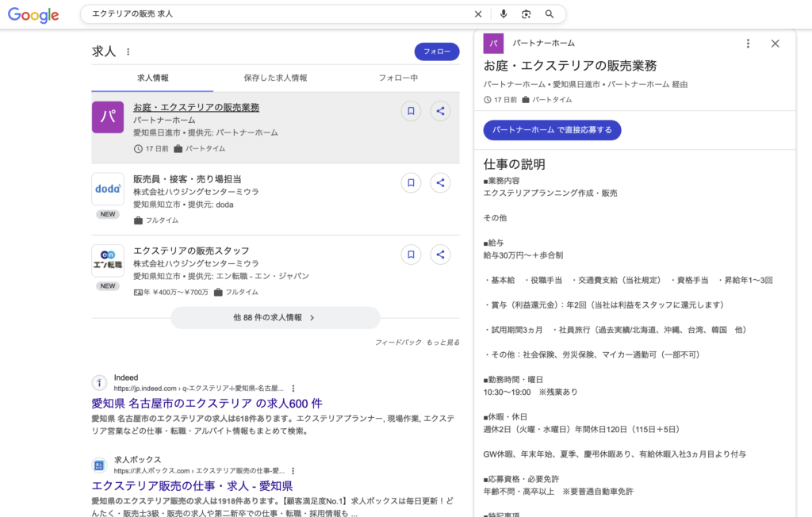Open エクステリア販売の仕事・求人 - 愛知県 result
This screenshot has height=517, width=812.
192,486
